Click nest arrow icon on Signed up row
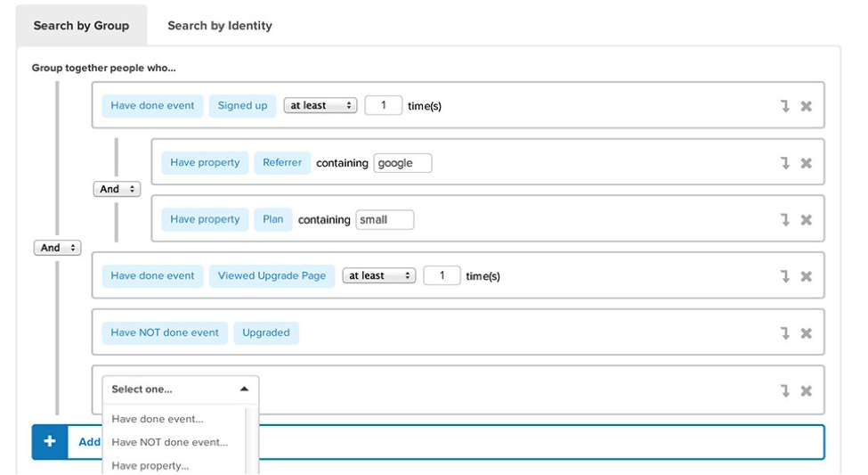Screen dimensions: 868x475 pyautogui.click(x=785, y=106)
